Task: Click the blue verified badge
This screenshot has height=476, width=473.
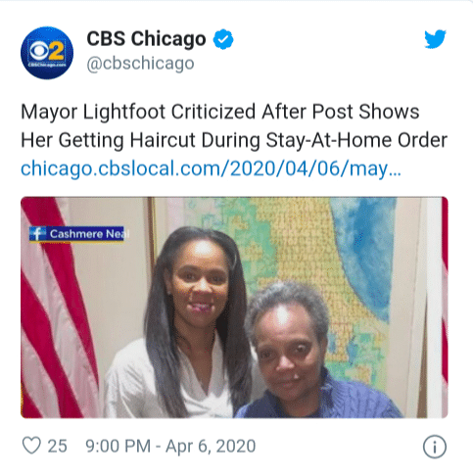Action: coord(223,39)
